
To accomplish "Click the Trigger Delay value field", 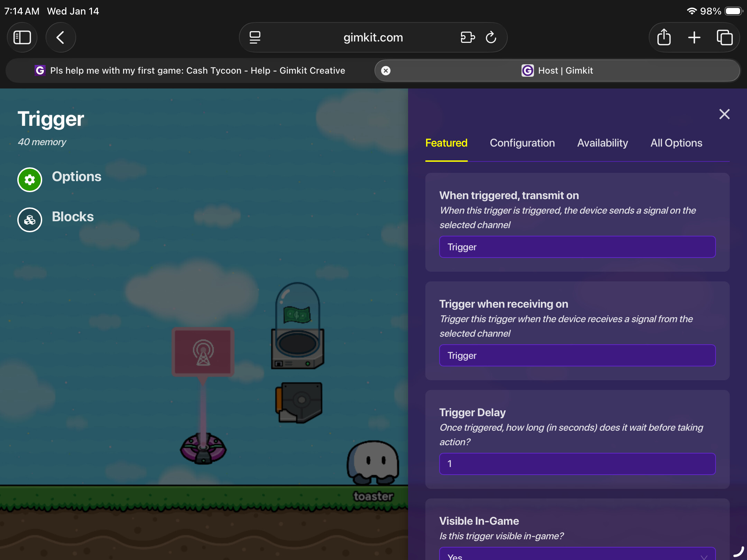I will 577,464.
